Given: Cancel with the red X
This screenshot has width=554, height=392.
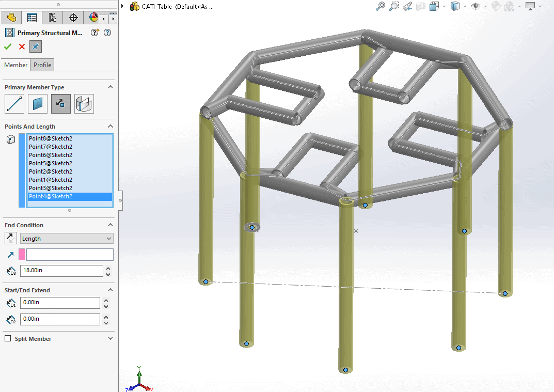Looking at the screenshot, I should click(22, 46).
